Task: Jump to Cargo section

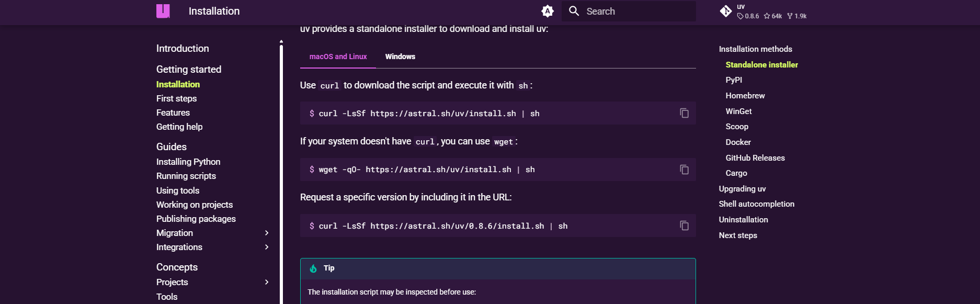Action: [x=736, y=173]
